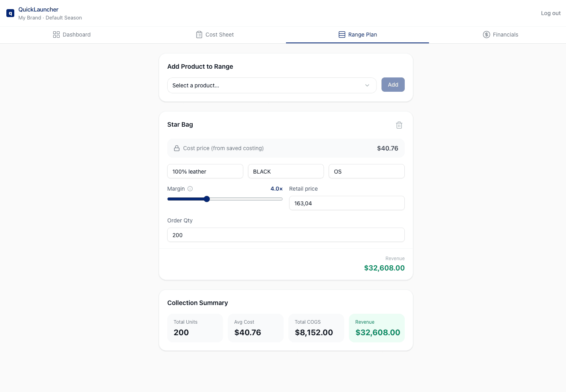Click the QuickLauncher brand name
The width and height of the screenshot is (566, 392).
pyautogui.click(x=38, y=10)
